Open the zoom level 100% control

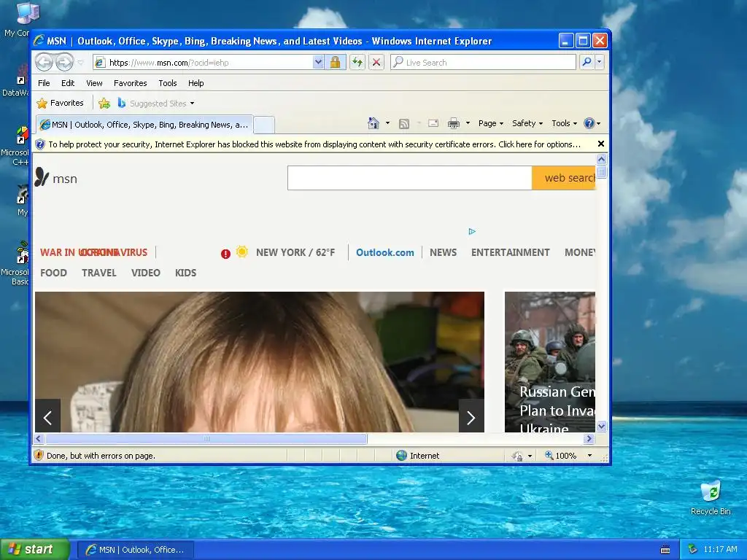(x=568, y=456)
